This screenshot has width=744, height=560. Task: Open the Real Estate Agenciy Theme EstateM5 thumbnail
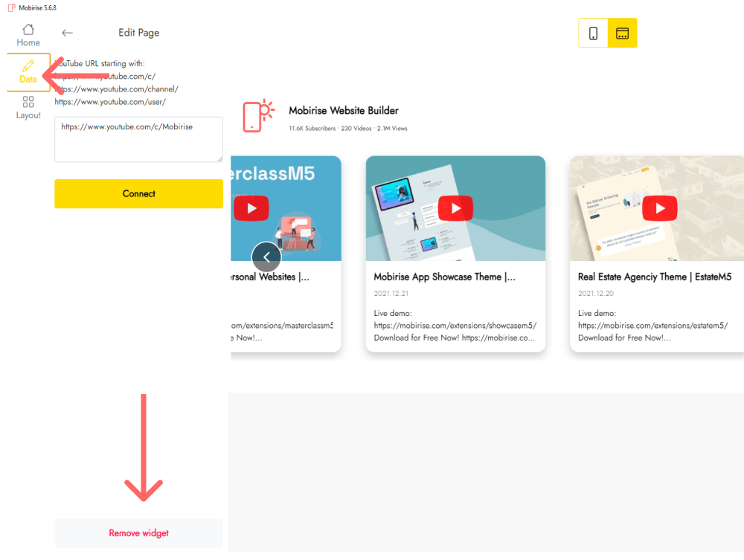659,208
